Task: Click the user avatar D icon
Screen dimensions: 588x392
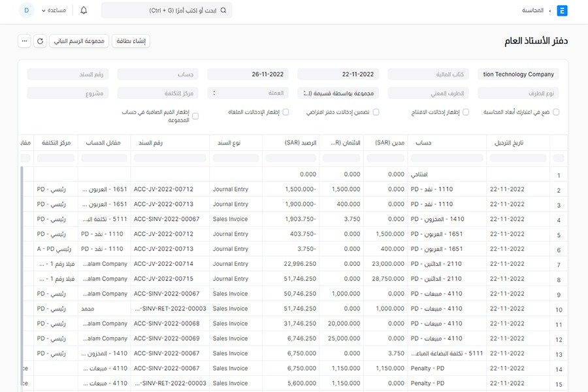Action: tap(27, 10)
